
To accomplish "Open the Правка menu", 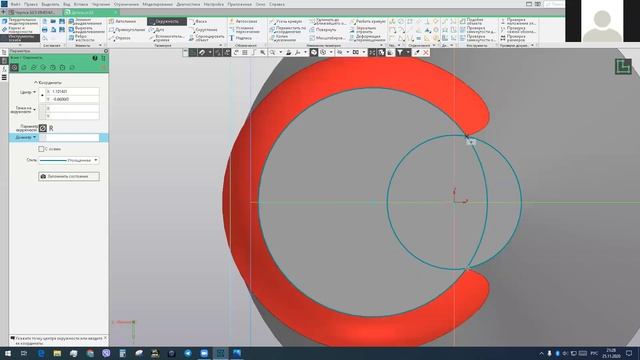I will [x=31, y=4].
